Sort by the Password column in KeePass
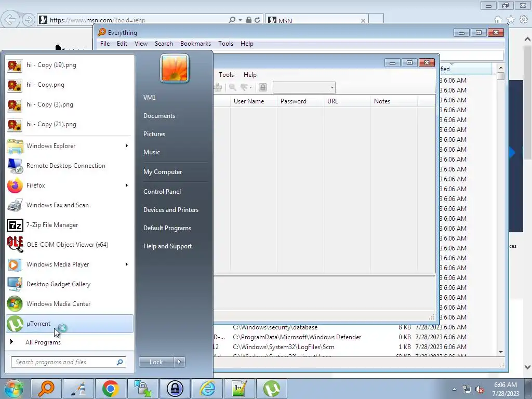The width and height of the screenshot is (532, 399). (x=300, y=101)
